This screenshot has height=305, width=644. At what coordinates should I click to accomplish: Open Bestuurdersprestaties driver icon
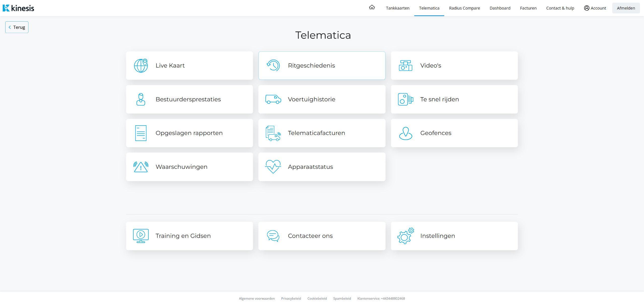point(141,99)
